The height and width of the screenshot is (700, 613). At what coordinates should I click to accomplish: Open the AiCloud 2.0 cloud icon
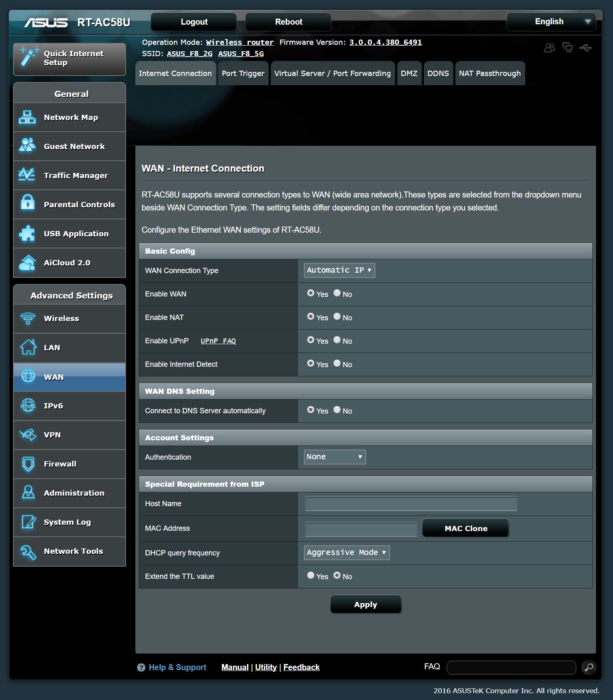[27, 263]
